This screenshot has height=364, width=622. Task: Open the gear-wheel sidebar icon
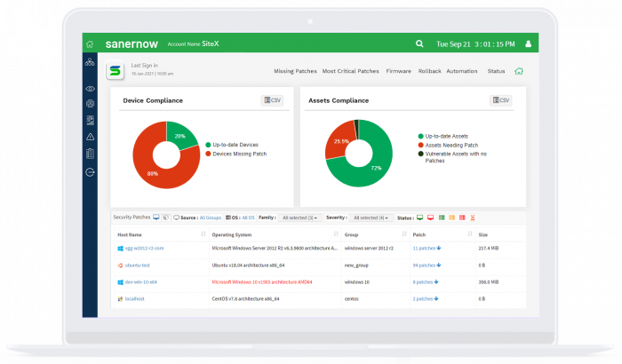click(90, 104)
